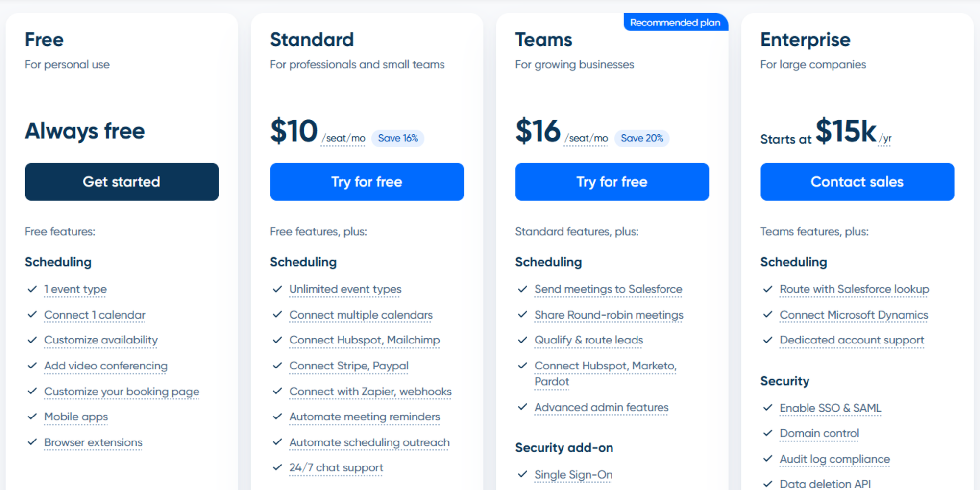The image size is (980, 490).
Task: Click Send meetings to Salesforce link
Action: (x=608, y=289)
